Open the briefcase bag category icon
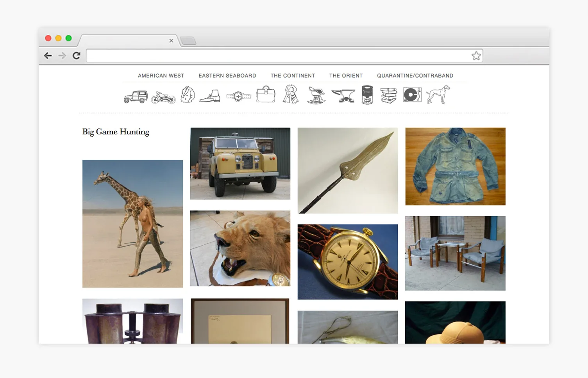The image size is (588, 378). pos(266,94)
